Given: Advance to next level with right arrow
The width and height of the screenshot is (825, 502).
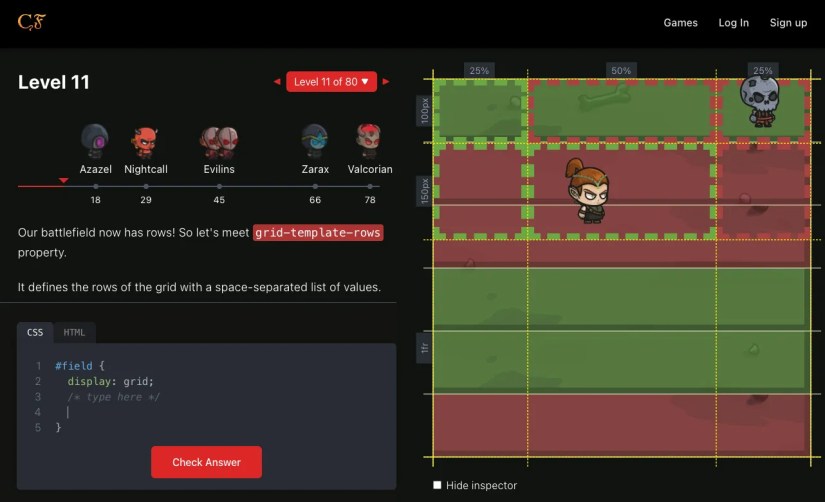Looking at the screenshot, I should [x=386, y=82].
